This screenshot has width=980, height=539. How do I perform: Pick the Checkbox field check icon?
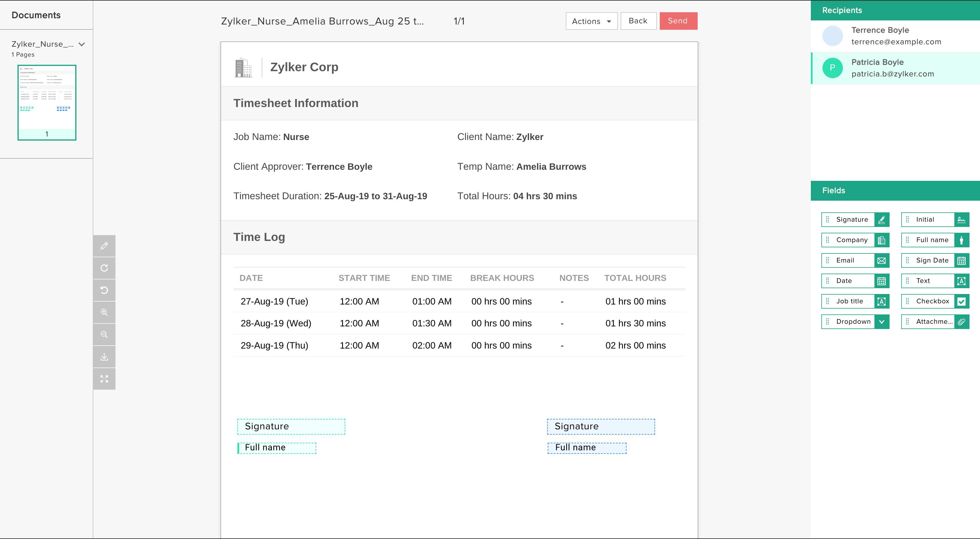(x=961, y=302)
